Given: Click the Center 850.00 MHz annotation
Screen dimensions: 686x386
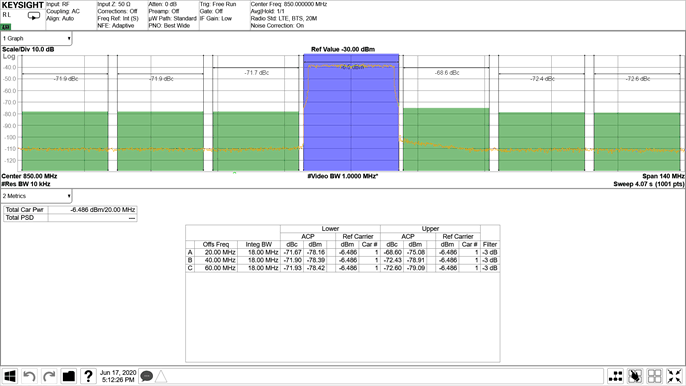Looking at the screenshot, I should tap(29, 176).
